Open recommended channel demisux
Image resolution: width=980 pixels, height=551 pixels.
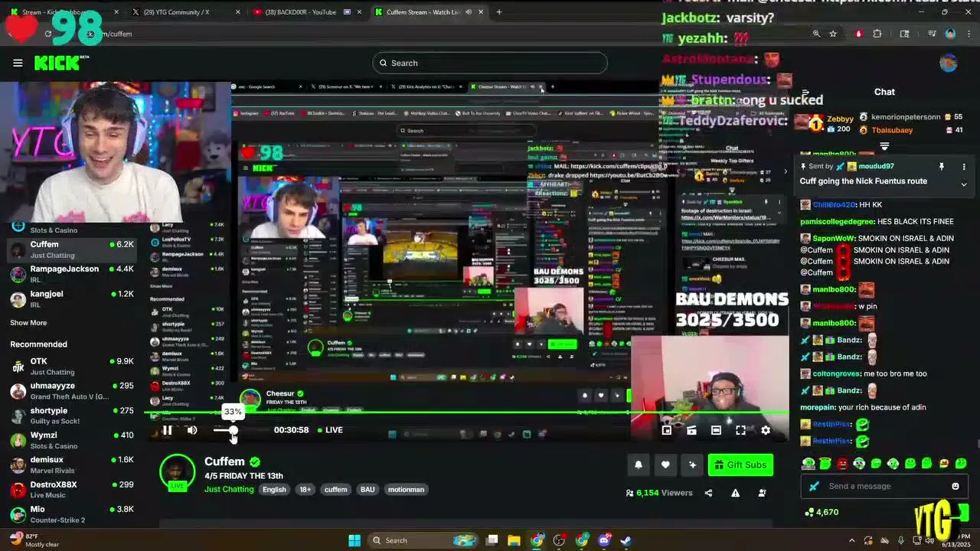(x=72, y=465)
